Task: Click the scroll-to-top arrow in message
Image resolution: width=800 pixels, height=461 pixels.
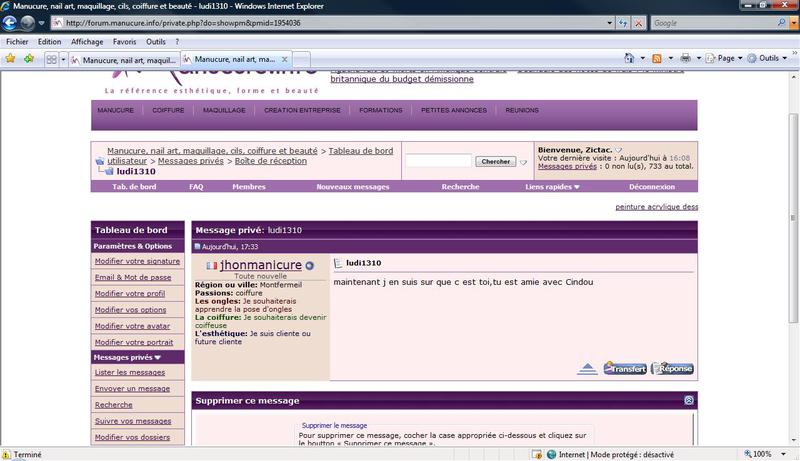Action: 587,369
